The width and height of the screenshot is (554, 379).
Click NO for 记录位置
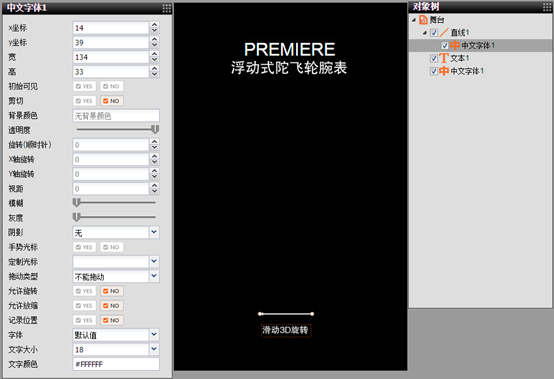112,320
